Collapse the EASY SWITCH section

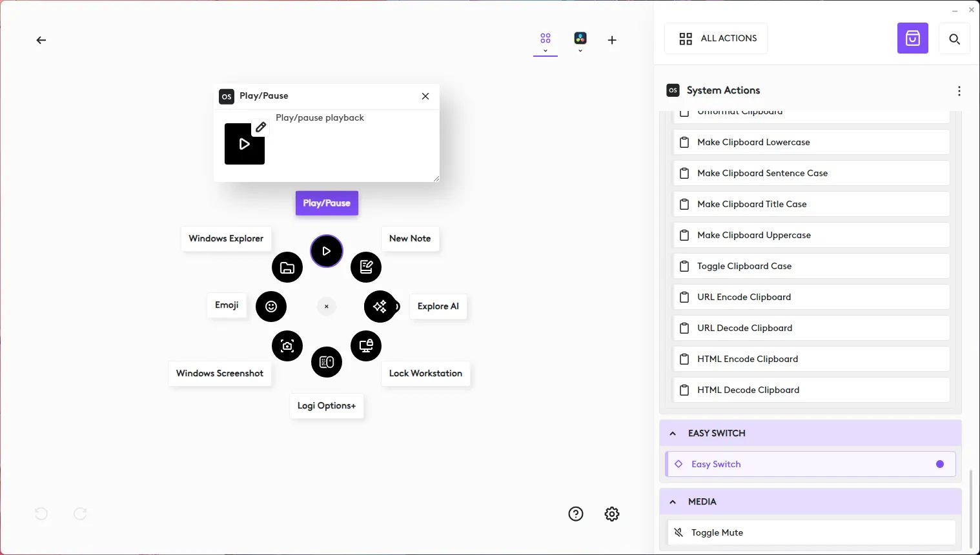tap(673, 434)
